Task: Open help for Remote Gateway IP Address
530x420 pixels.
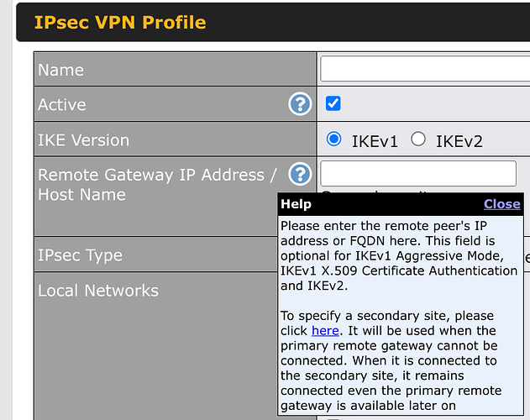Action: (x=300, y=175)
